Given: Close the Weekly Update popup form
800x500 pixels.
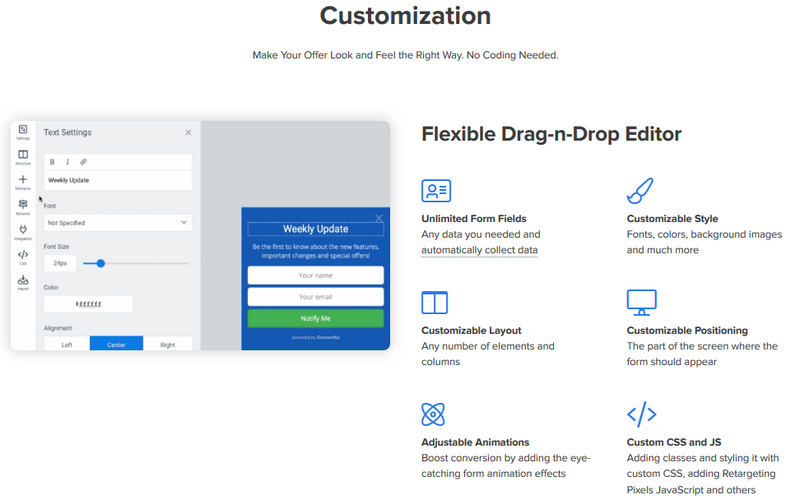Looking at the screenshot, I should pos(379,218).
